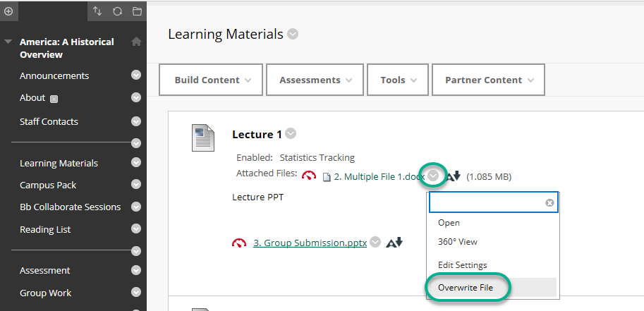Open the Build Content dropdown
The image size is (644, 311).
click(211, 80)
